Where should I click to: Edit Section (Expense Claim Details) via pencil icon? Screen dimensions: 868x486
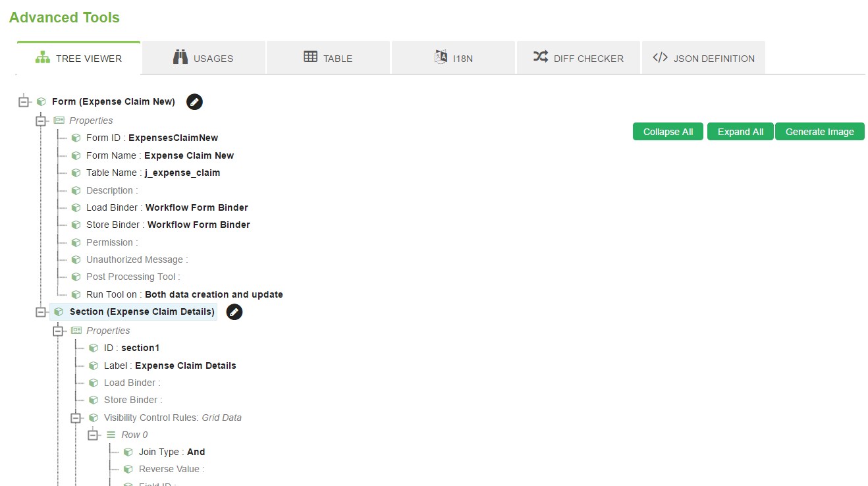coord(234,312)
